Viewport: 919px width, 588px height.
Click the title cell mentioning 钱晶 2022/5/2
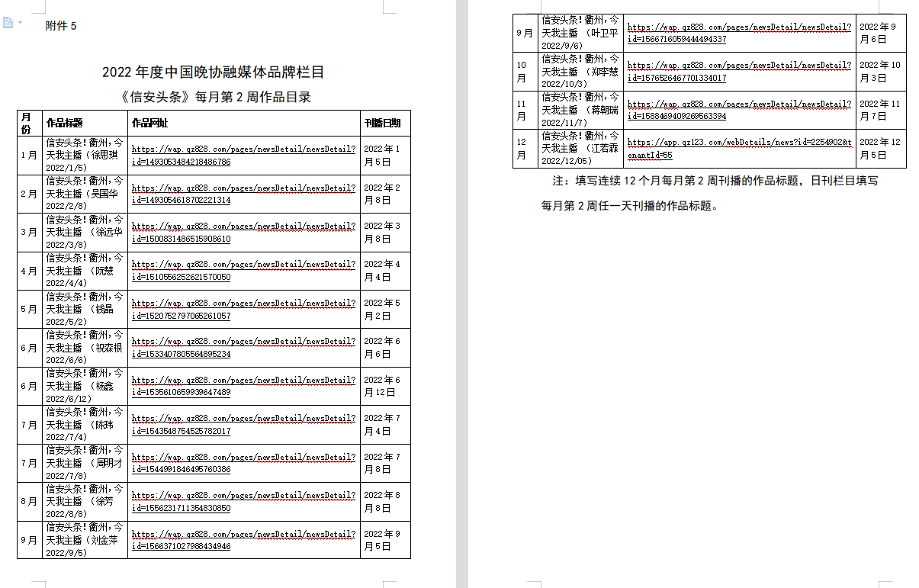click(x=85, y=310)
